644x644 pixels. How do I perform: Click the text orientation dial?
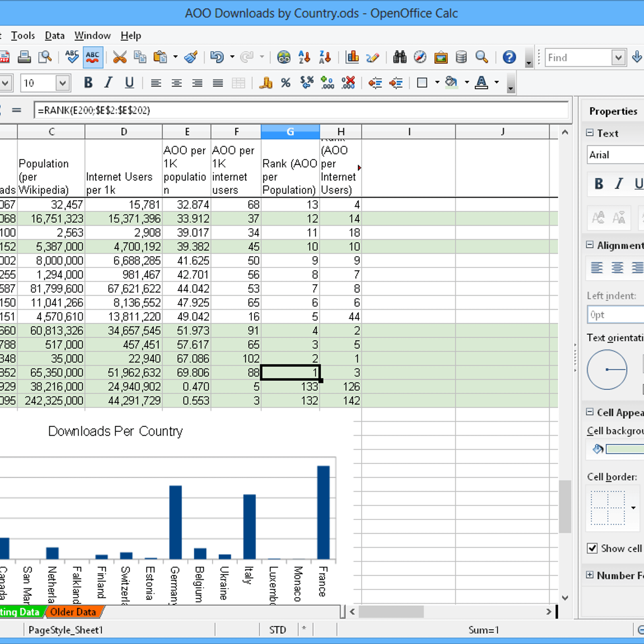pos(607,369)
